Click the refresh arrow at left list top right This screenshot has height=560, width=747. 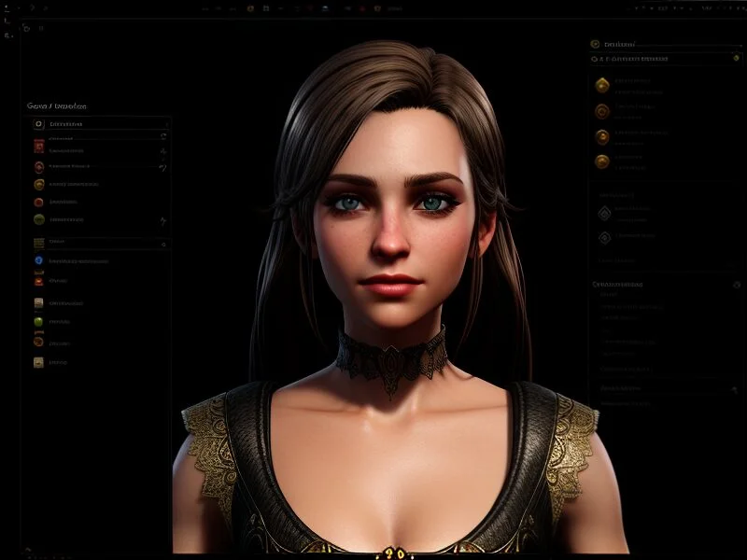coord(163,135)
